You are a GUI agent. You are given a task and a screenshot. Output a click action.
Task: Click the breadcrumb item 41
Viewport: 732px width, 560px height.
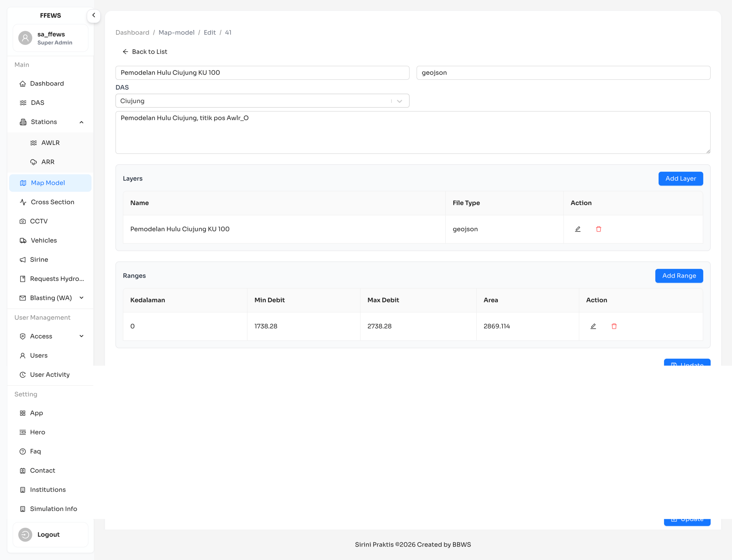click(x=228, y=33)
